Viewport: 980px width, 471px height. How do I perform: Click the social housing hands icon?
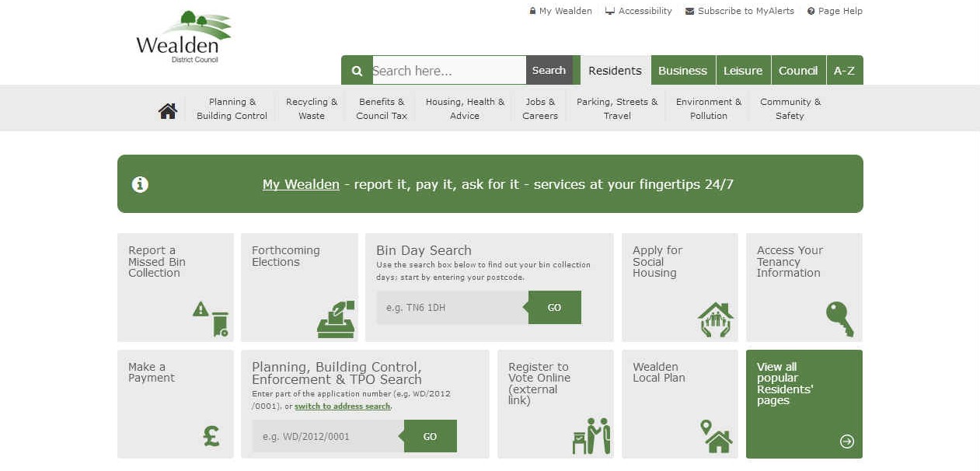click(716, 319)
